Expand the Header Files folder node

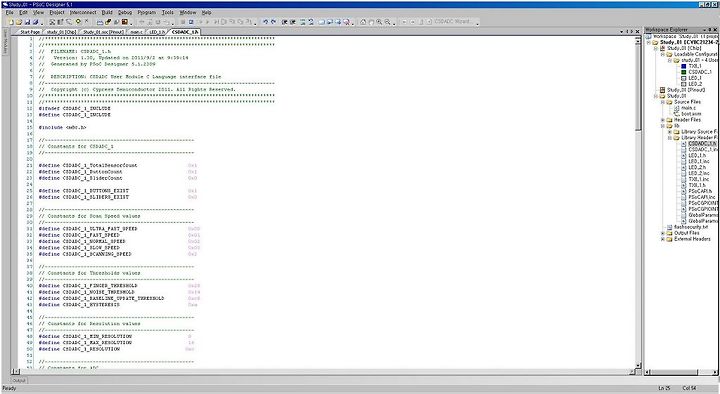[663, 120]
